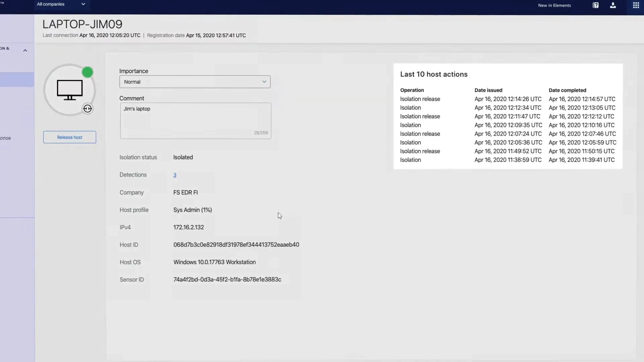644x362 pixels.
Task: Click Isolation row issued at 12:09:35
Action: pyautogui.click(x=508, y=125)
